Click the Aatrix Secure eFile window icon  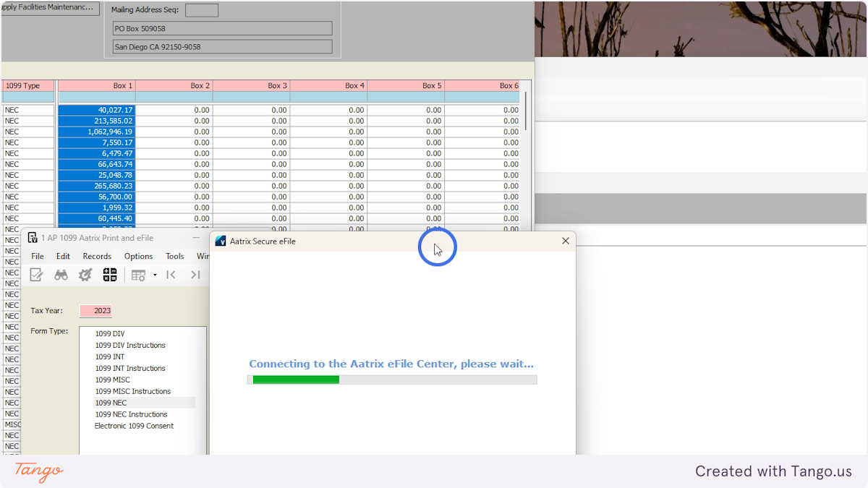(x=219, y=241)
